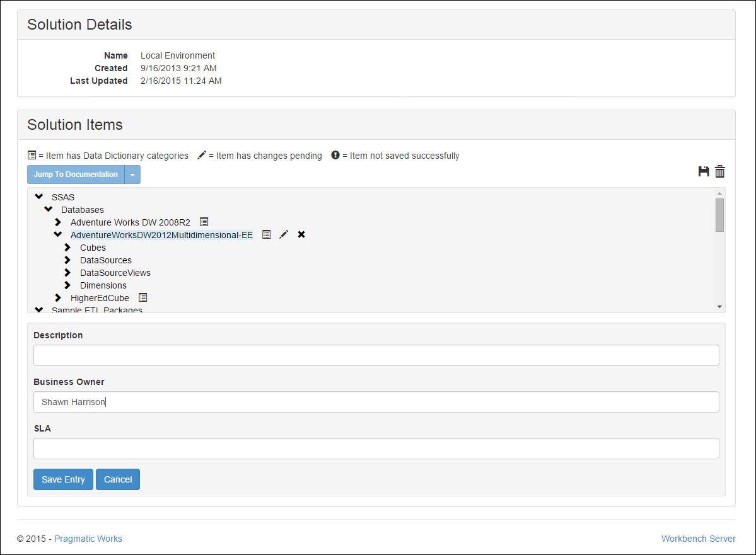The width and height of the screenshot is (756, 555).
Task: Save solution items using the floppy disk icon
Action: click(x=704, y=171)
